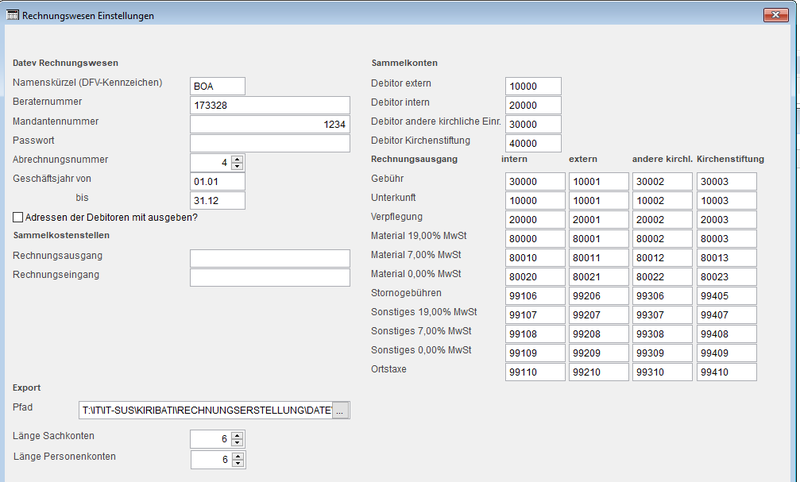Edit Material 0,00% MwSt extern 80021

click(598, 277)
